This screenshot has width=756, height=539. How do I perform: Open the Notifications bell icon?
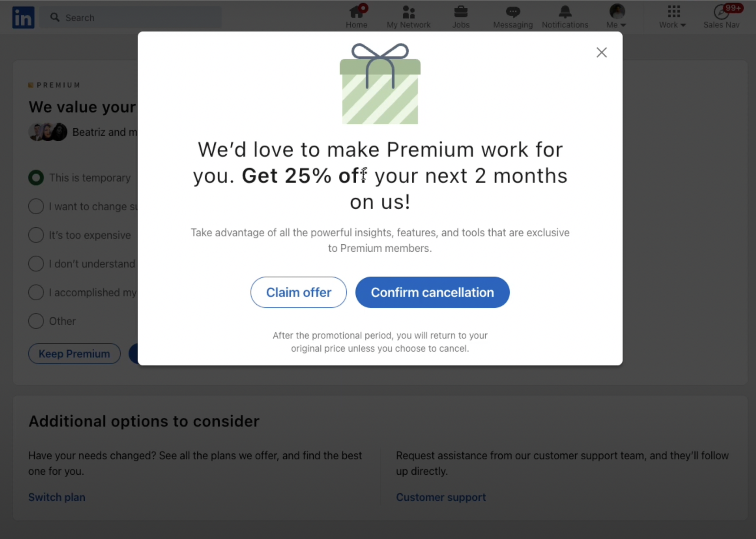click(x=565, y=12)
